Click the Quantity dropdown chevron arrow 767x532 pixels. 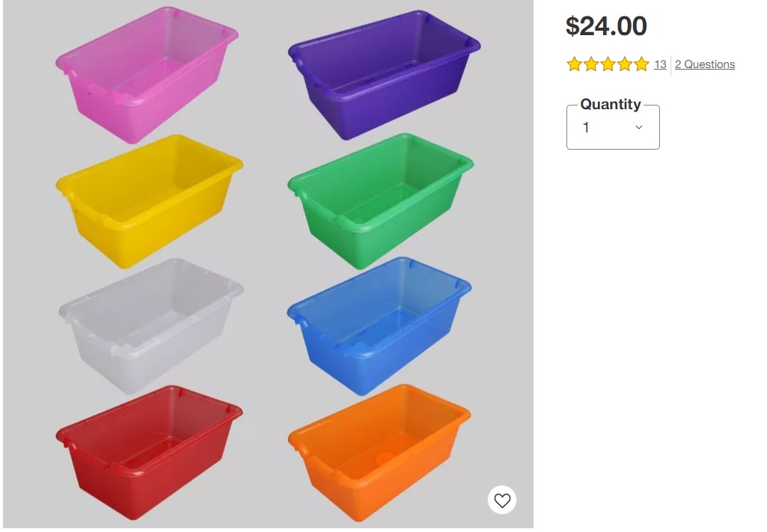coord(639,128)
